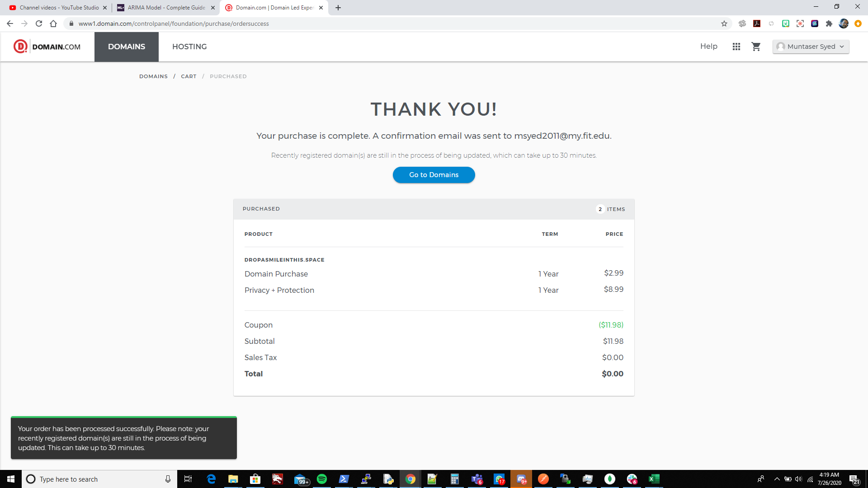Navigate back in browser
This screenshot has width=868, height=488.
coord(10,23)
